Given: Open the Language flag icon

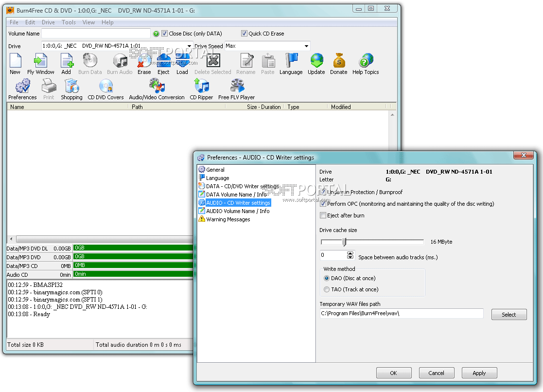Looking at the screenshot, I should (291, 61).
